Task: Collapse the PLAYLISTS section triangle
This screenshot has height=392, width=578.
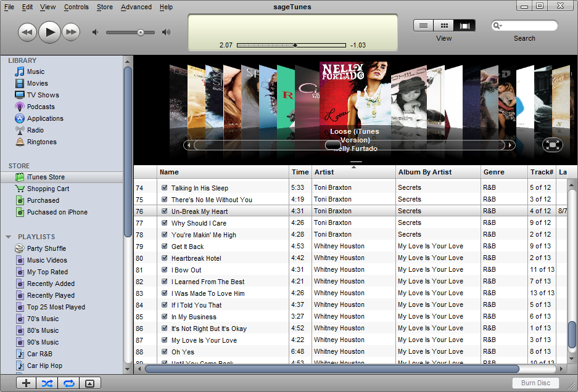Action: pos(9,237)
